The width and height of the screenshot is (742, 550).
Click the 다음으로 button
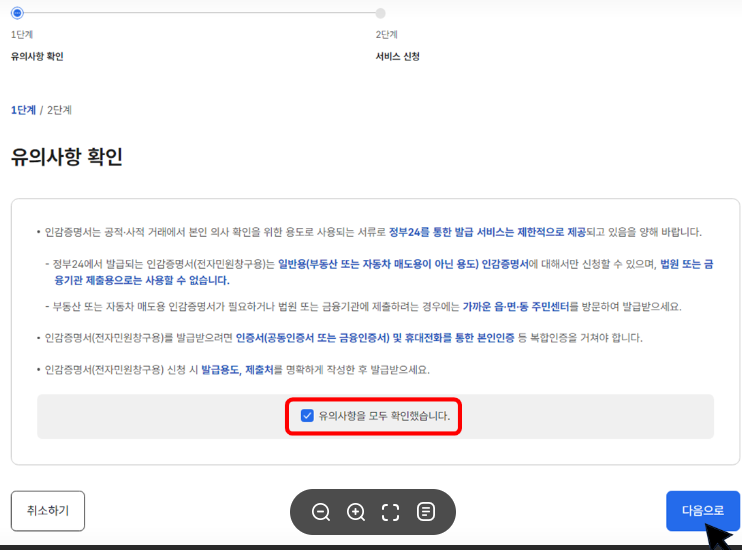tap(703, 511)
